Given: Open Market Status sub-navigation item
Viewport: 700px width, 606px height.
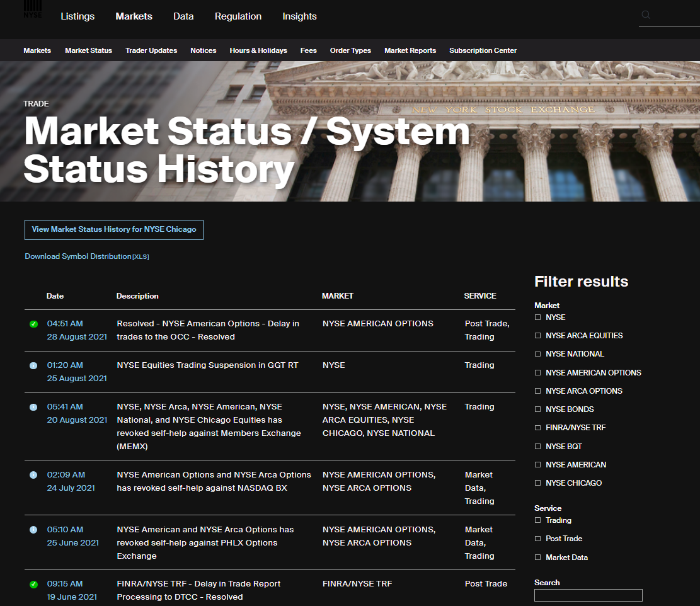Looking at the screenshot, I should (88, 50).
